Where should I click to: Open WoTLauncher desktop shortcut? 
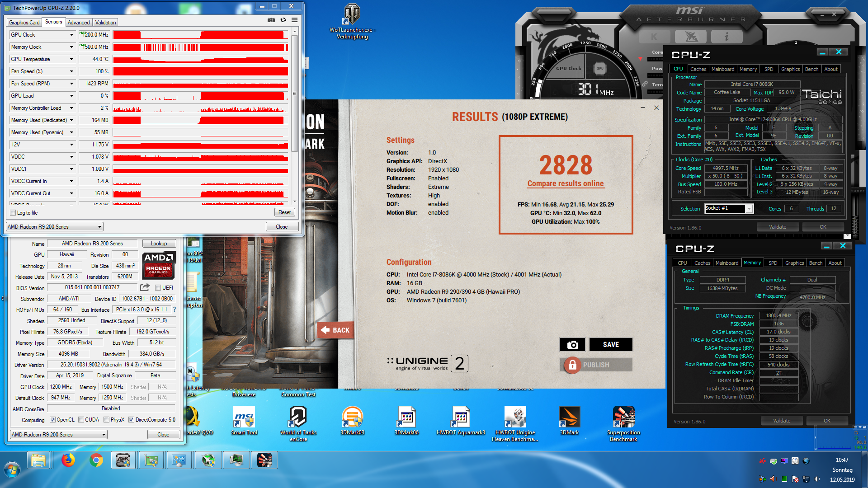point(352,21)
